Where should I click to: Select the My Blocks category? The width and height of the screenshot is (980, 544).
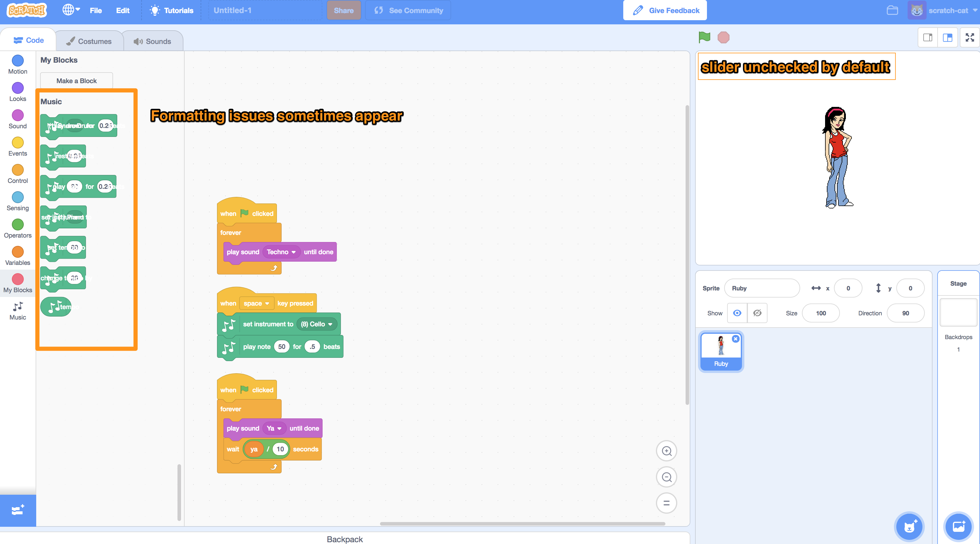coord(18,284)
